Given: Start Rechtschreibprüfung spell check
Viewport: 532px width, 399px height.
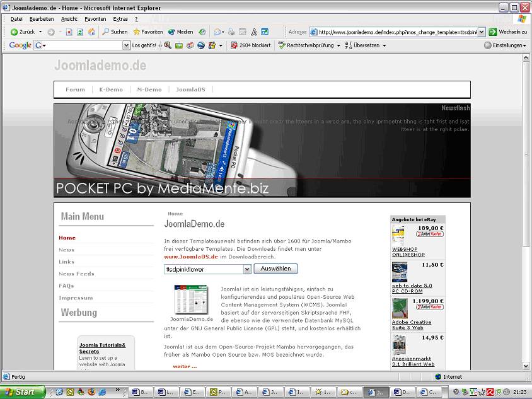Looking at the screenshot, I should pyautogui.click(x=306, y=45).
